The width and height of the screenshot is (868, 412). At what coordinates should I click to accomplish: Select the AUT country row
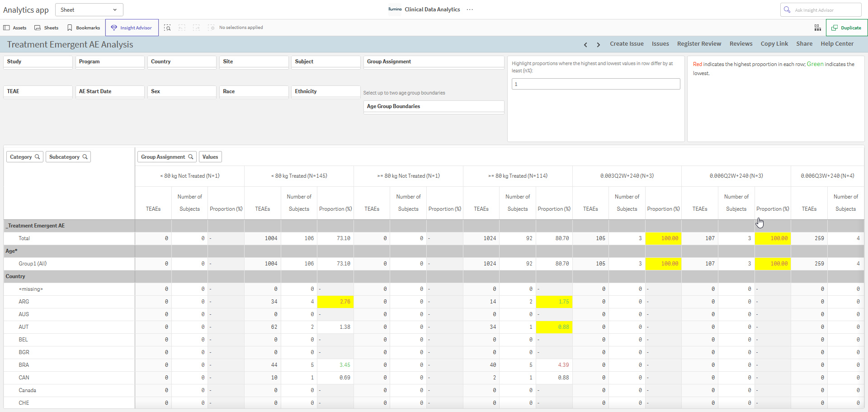point(69,327)
